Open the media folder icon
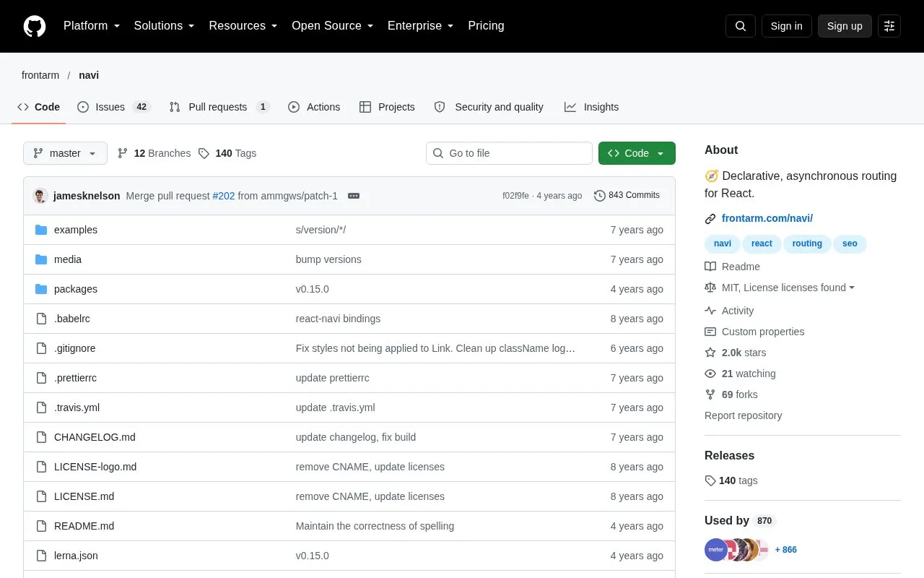The width and height of the screenshot is (924, 578). [x=41, y=259]
